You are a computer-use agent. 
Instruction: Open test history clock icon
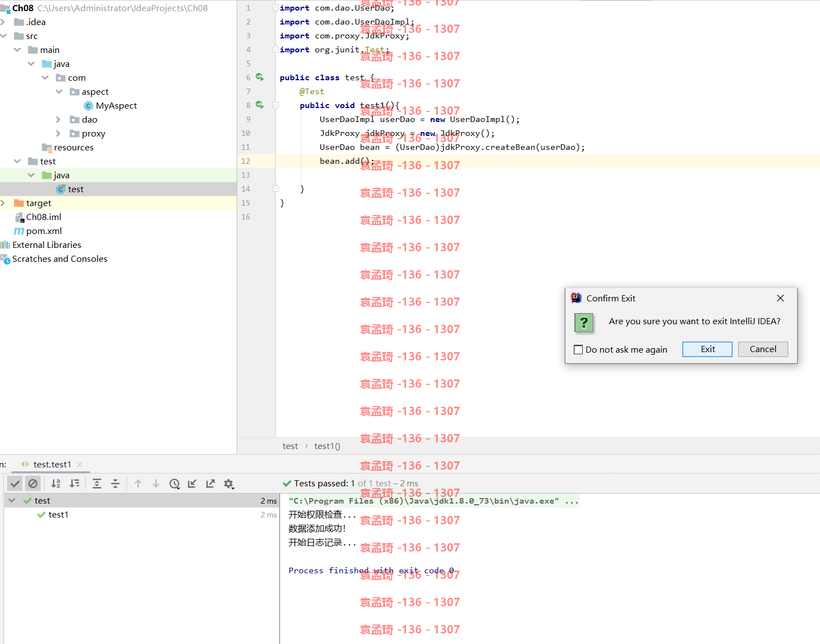[x=174, y=484]
